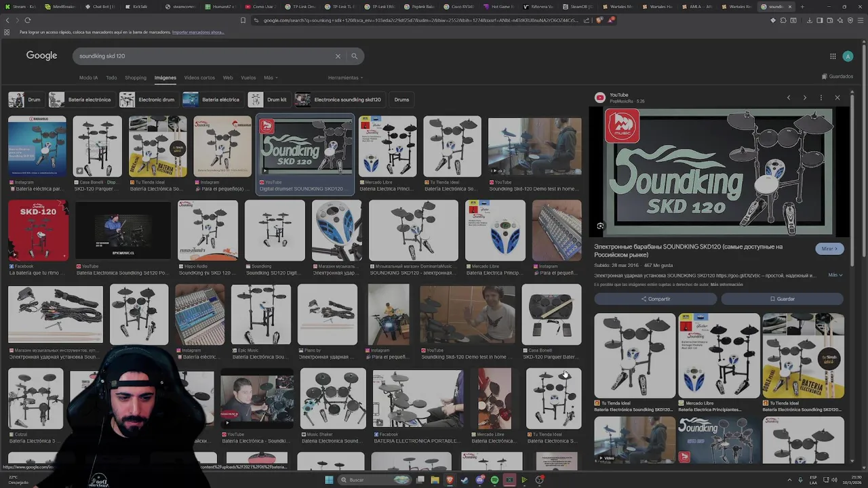The image size is (868, 488).
Task: Go to next image in preview panel
Action: pyautogui.click(x=805, y=98)
